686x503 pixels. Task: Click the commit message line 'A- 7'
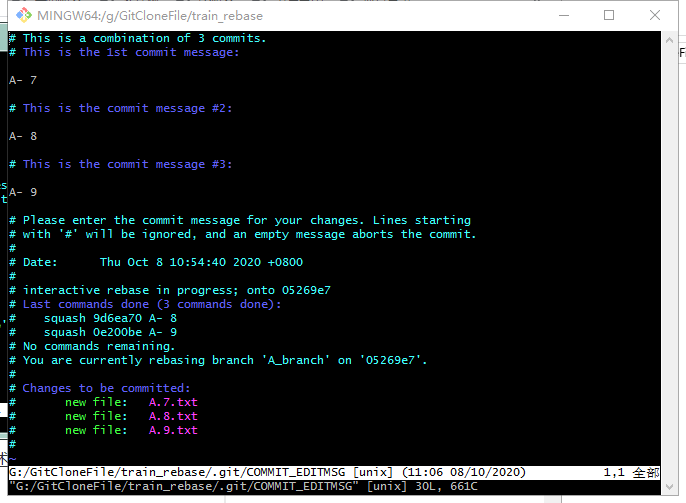23,80
